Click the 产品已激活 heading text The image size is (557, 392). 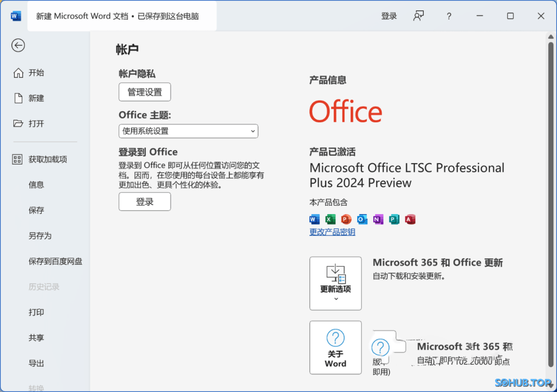[x=332, y=152]
